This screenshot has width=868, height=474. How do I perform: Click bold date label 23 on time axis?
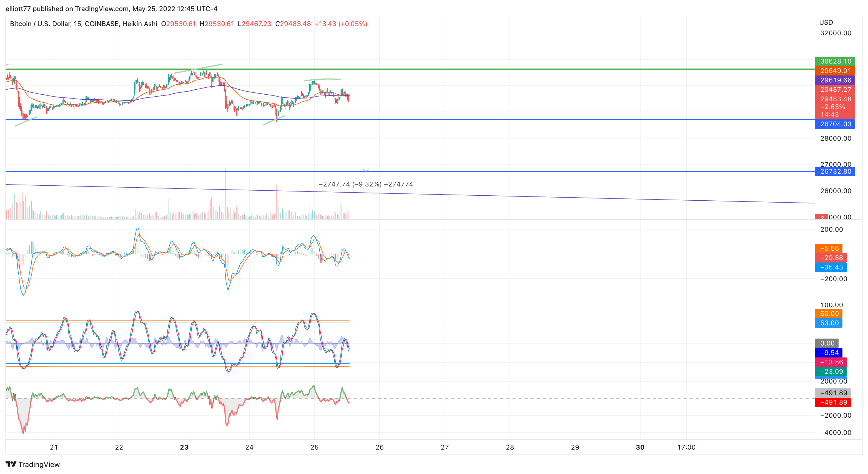click(184, 447)
